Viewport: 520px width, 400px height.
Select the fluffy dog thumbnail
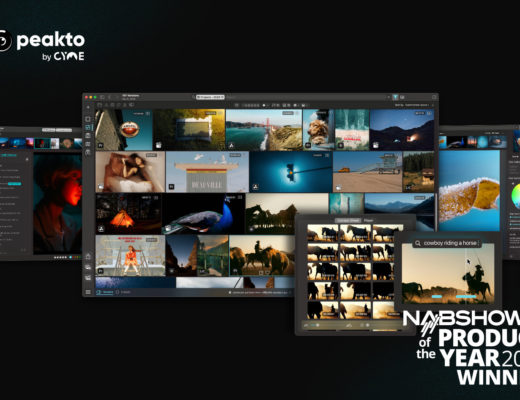(318, 130)
